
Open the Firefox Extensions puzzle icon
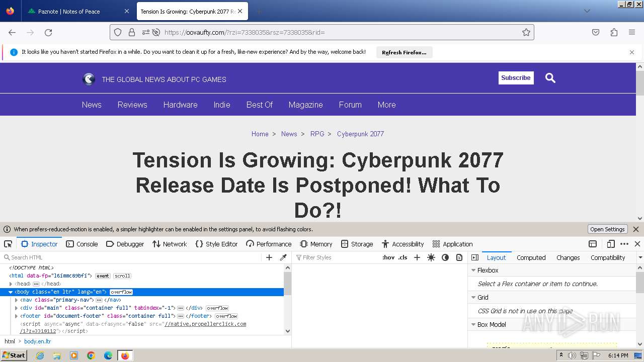614,32
